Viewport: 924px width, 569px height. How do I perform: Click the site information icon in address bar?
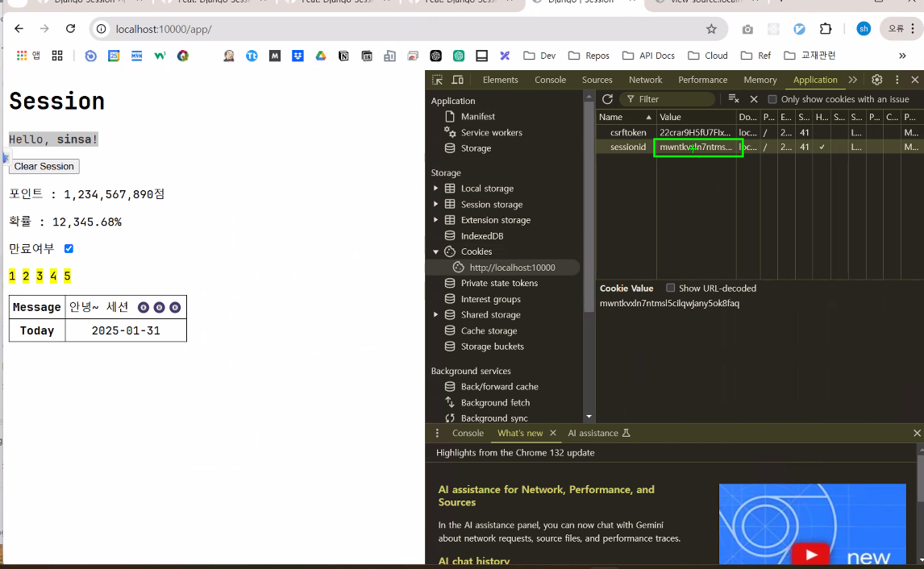click(102, 29)
